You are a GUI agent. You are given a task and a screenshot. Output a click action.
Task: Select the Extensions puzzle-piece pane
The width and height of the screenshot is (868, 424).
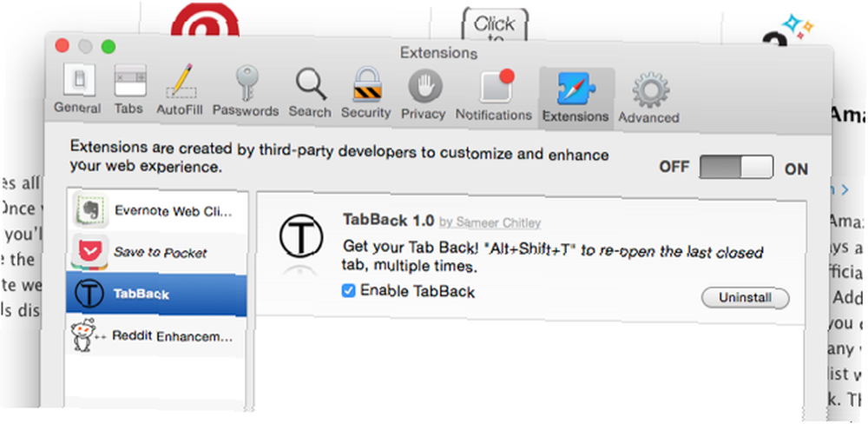coord(575,97)
